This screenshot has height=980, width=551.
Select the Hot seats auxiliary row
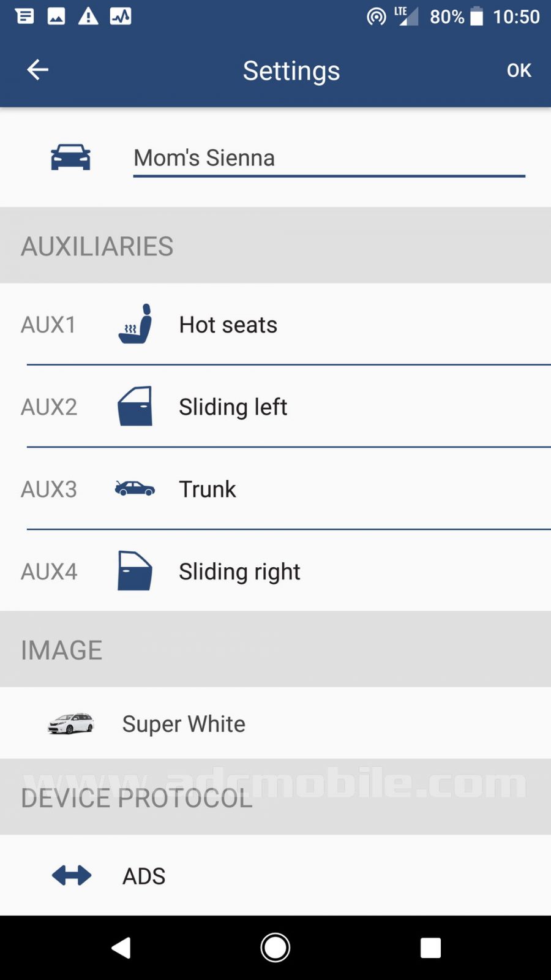(x=275, y=325)
